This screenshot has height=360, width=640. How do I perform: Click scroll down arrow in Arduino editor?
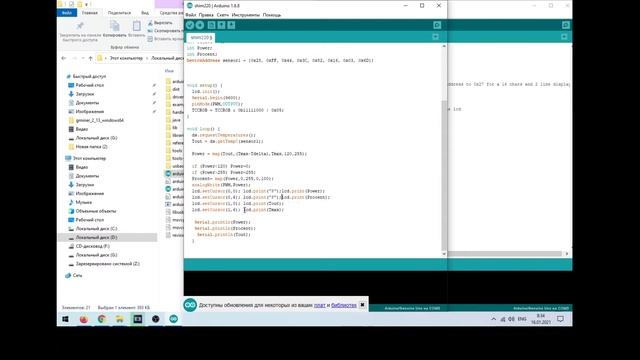pyautogui.click(x=444, y=254)
